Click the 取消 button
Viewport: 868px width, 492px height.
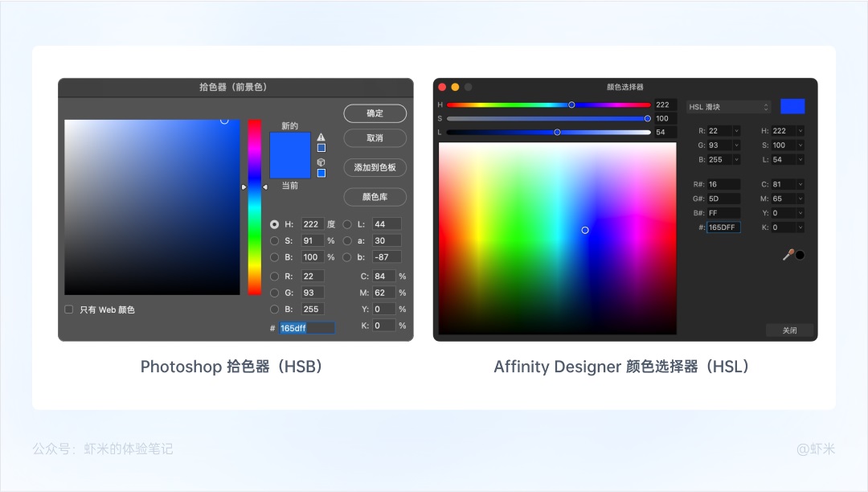point(375,138)
